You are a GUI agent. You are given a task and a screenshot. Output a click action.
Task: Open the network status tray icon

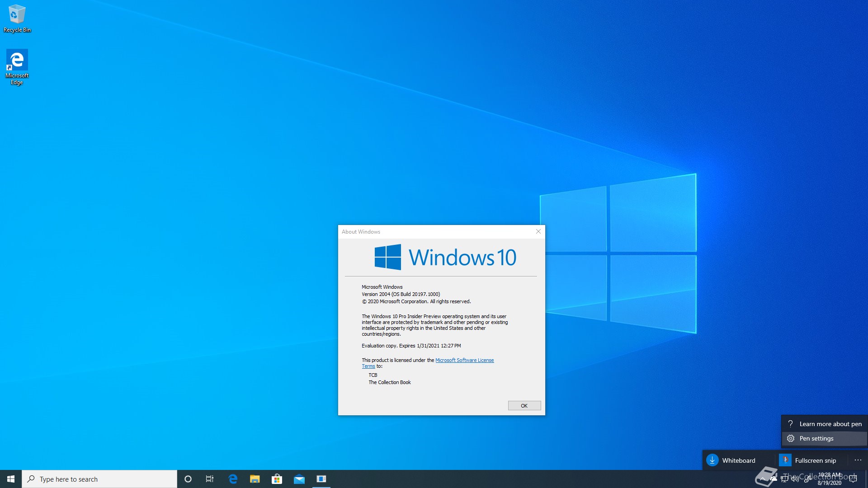click(784, 479)
